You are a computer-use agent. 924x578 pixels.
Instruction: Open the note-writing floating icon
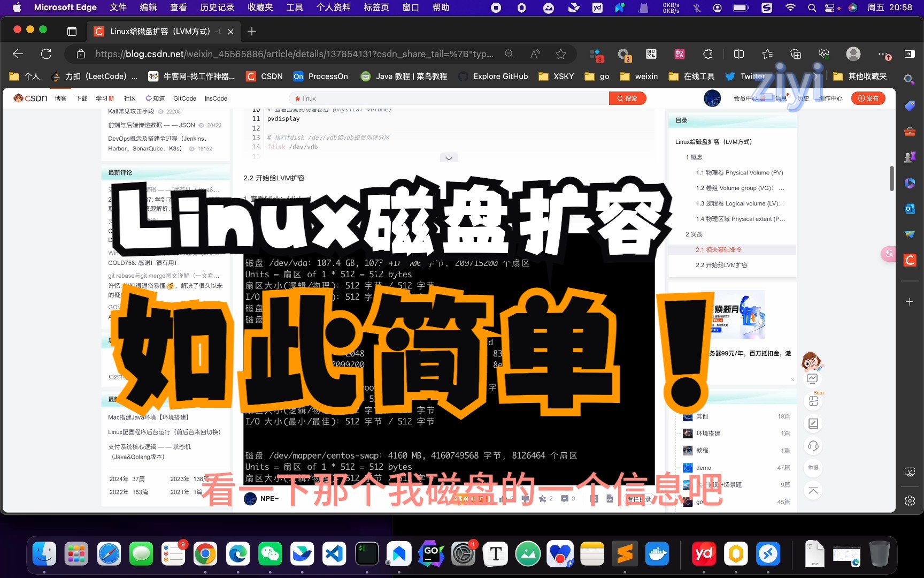tap(813, 423)
